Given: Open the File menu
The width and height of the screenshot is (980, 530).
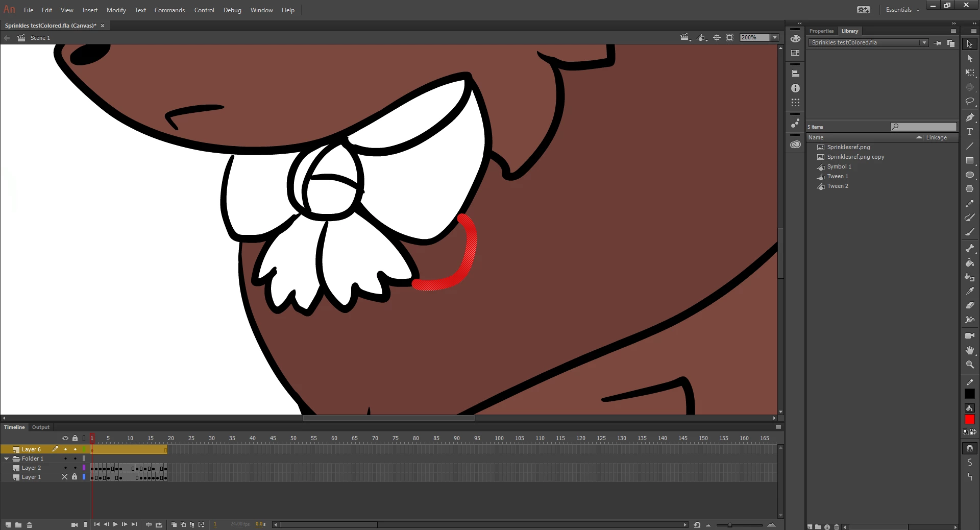Looking at the screenshot, I should pos(29,10).
